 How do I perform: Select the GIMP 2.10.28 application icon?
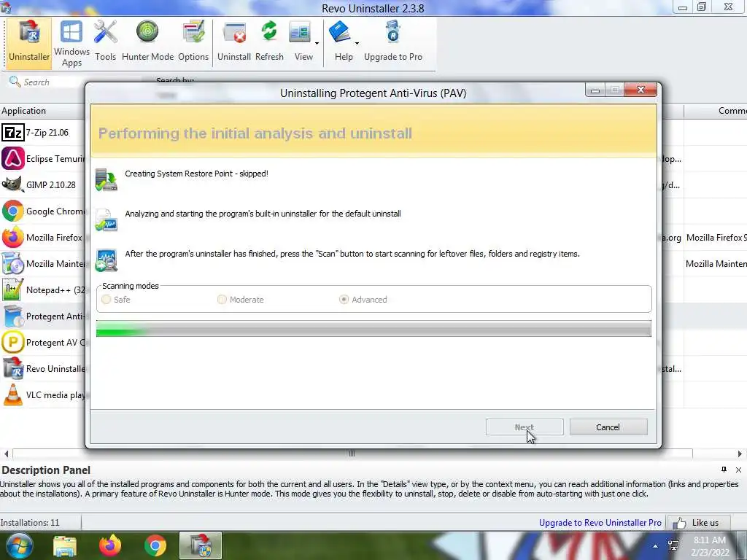[13, 184]
